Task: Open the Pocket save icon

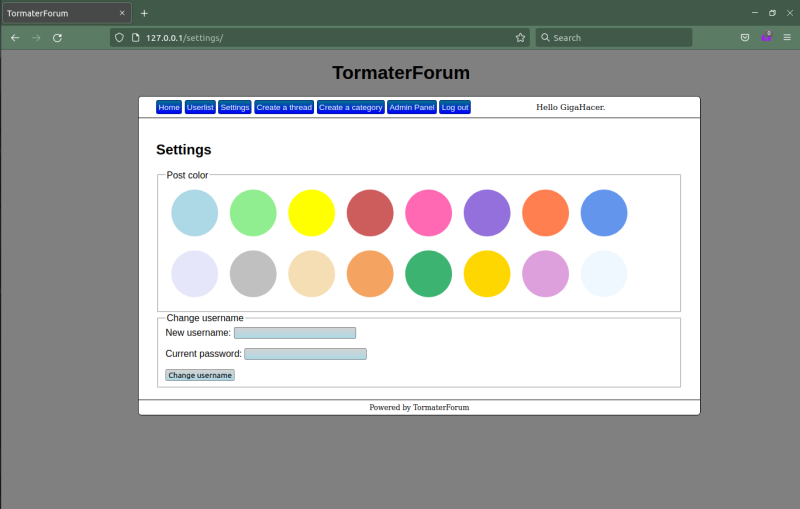Action: 745,38
